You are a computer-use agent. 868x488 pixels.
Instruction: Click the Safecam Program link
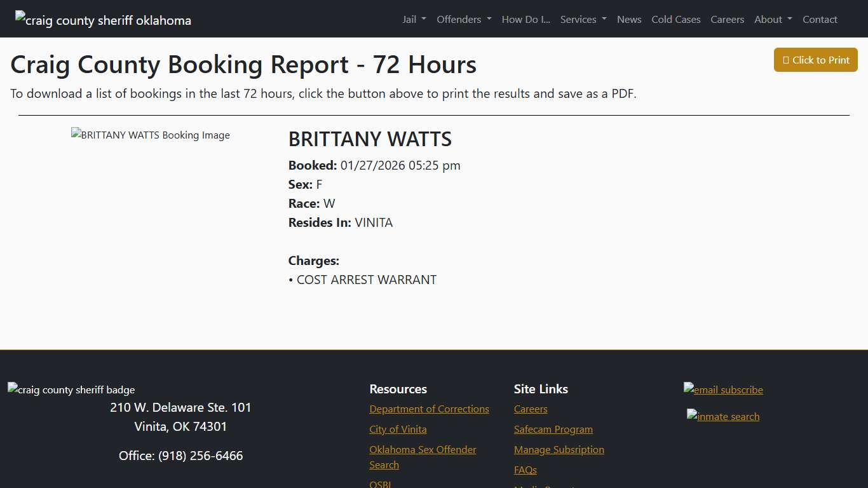pyautogui.click(x=553, y=429)
